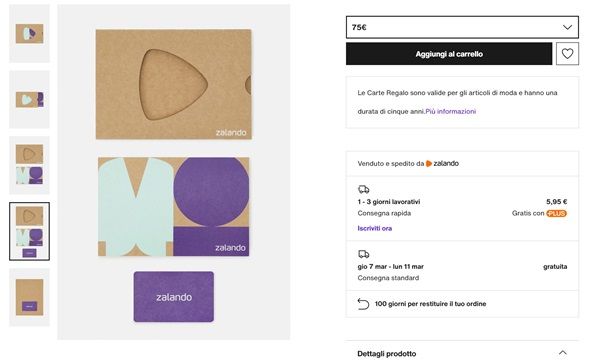
Task: Click the Iscriviti ora link
Action: click(x=375, y=228)
